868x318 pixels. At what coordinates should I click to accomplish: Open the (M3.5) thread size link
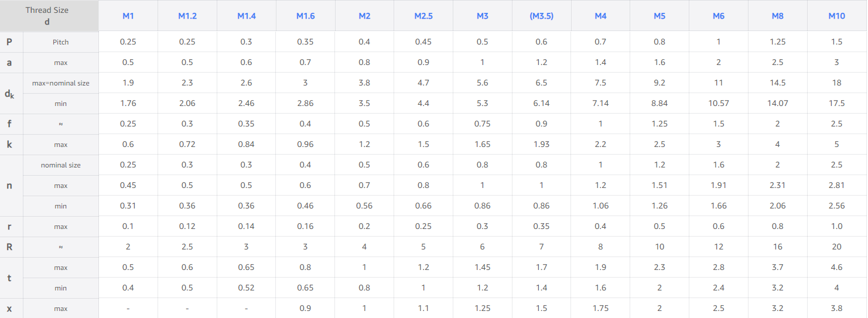pyautogui.click(x=542, y=16)
